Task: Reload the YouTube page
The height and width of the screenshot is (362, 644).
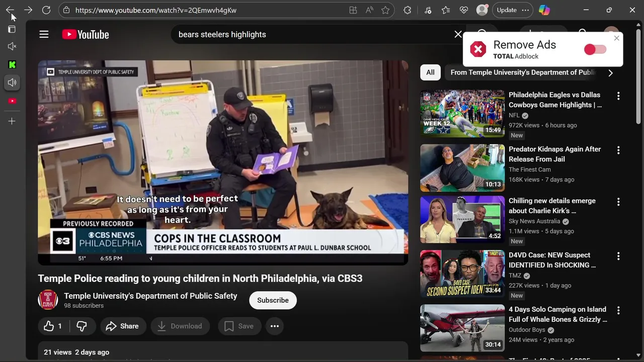Action: point(46,10)
